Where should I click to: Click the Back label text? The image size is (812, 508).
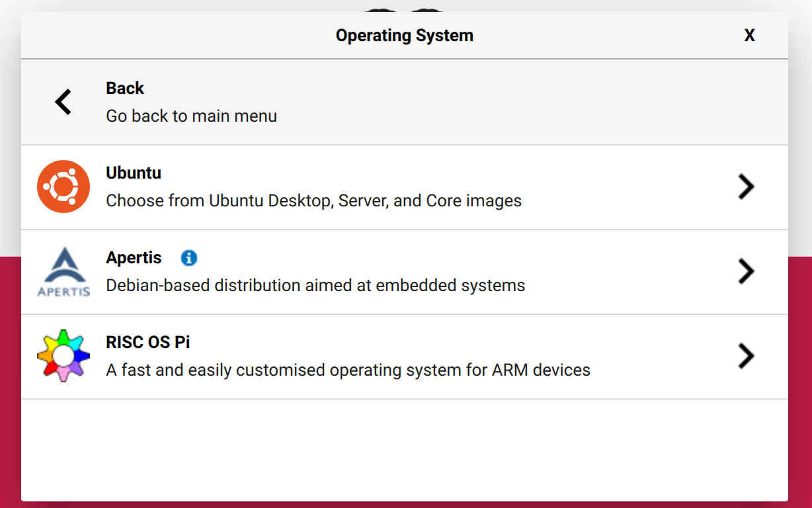coord(124,87)
